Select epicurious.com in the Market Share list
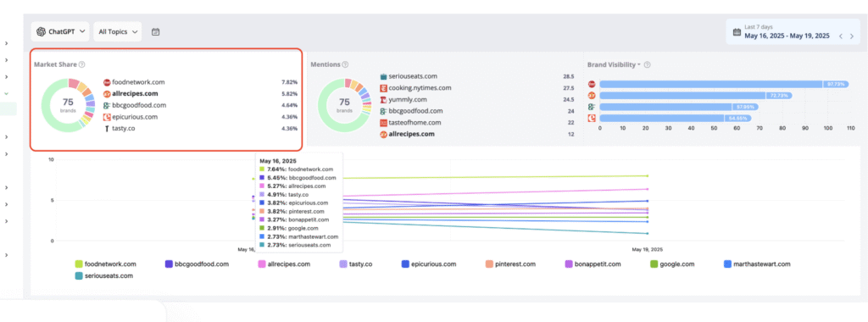 pyautogui.click(x=136, y=117)
